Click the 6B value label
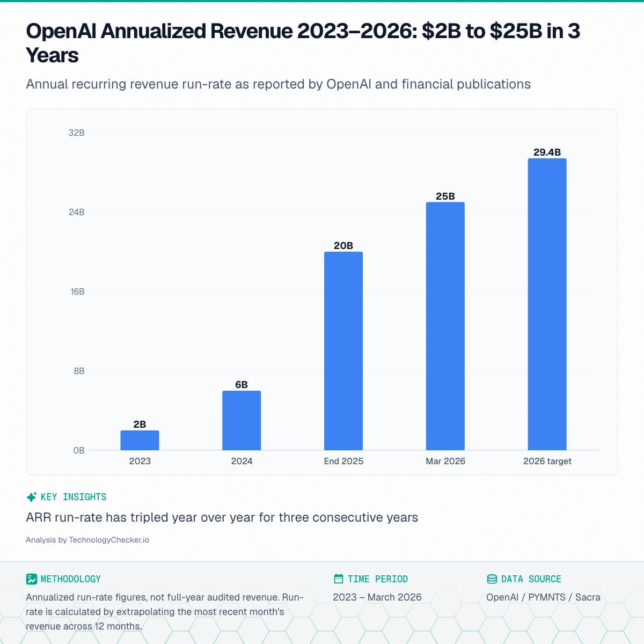The width and height of the screenshot is (644, 644). click(x=241, y=384)
